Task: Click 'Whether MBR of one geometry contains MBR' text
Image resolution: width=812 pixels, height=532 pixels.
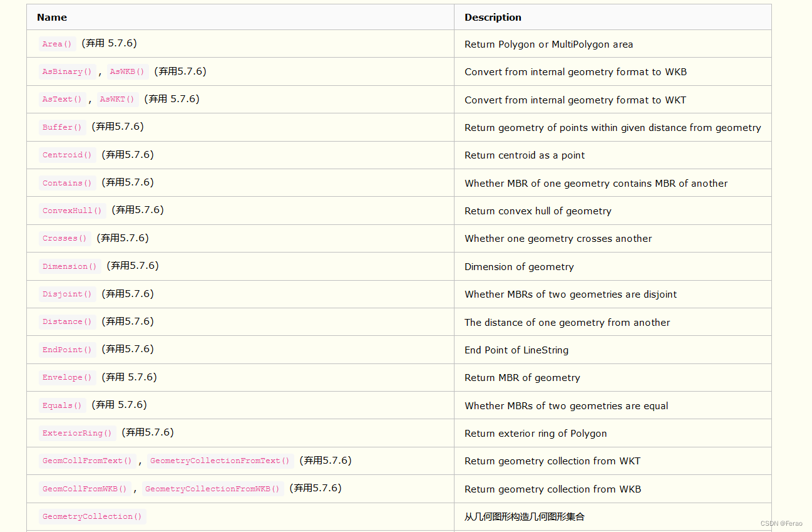Action: (x=596, y=184)
